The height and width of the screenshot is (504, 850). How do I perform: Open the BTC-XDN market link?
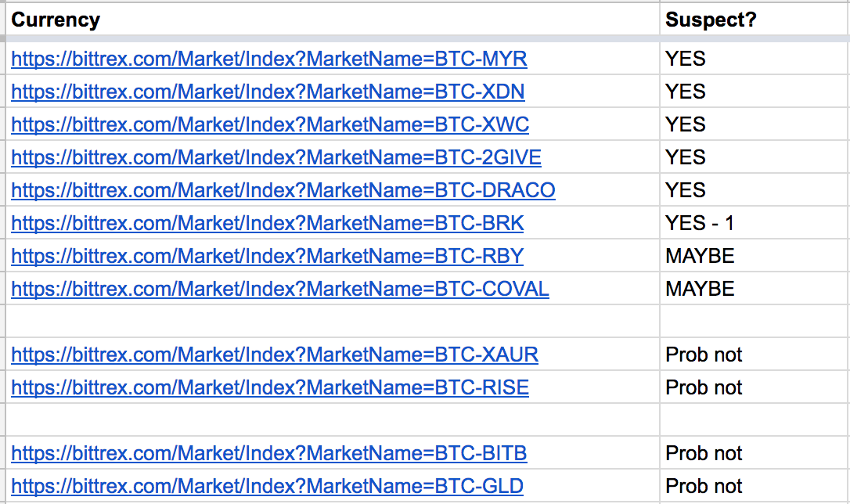[x=268, y=92]
